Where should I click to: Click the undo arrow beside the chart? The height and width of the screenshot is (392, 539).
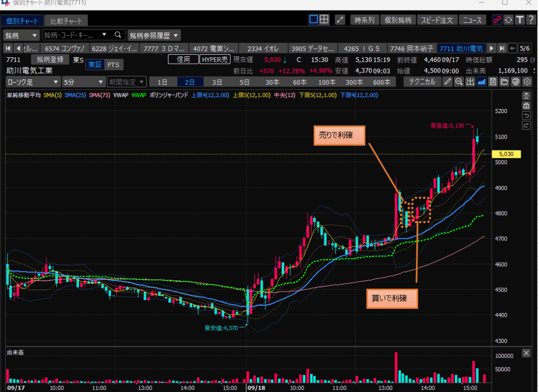pos(525,116)
